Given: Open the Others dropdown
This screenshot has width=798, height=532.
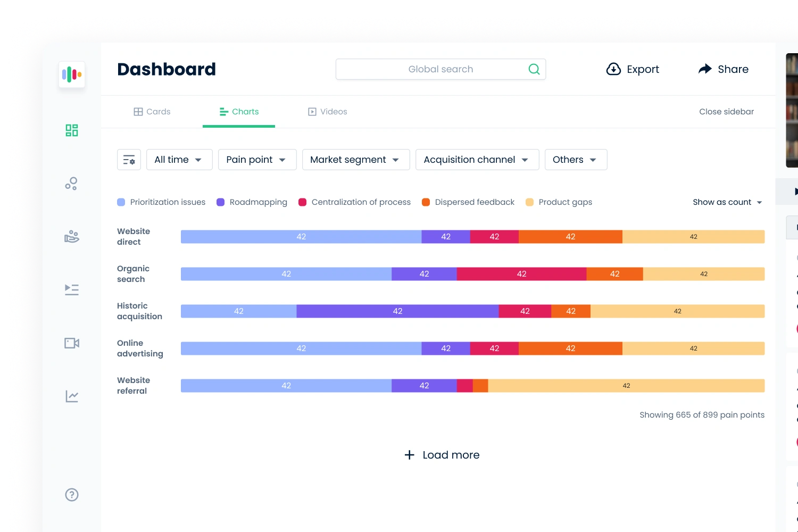Looking at the screenshot, I should [576, 160].
